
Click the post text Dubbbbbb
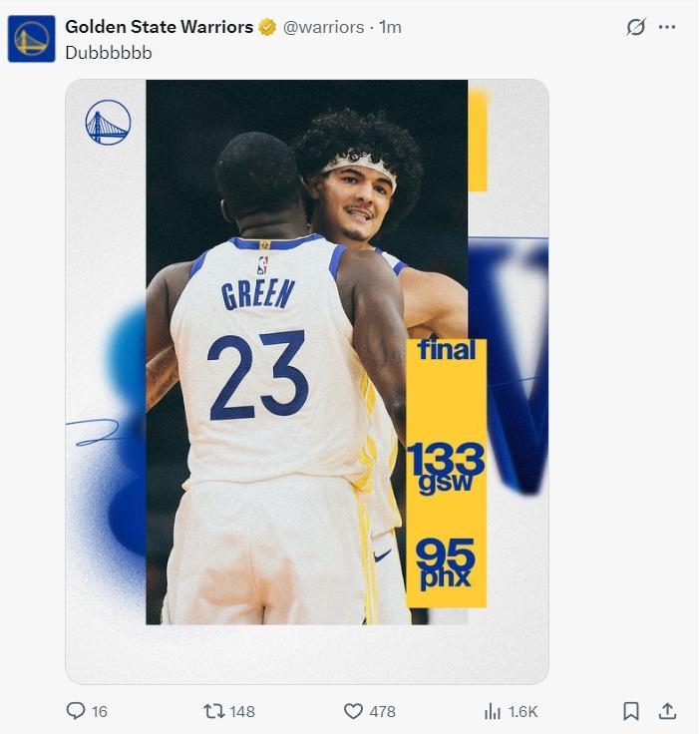pyautogui.click(x=109, y=53)
